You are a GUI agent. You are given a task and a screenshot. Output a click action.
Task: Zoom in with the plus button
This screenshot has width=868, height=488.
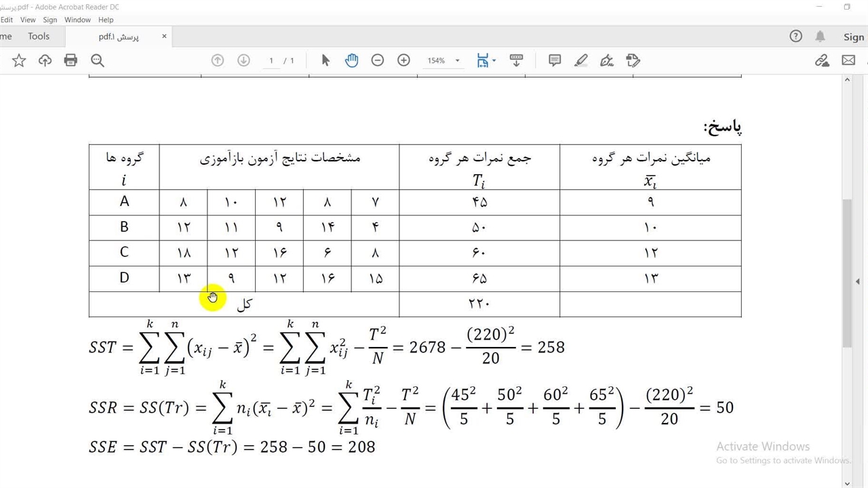click(x=403, y=61)
